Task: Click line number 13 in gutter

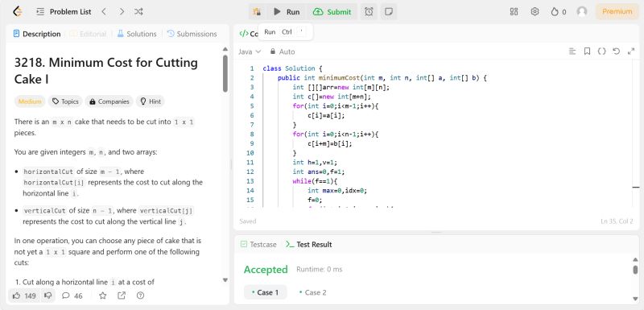Action: pyautogui.click(x=251, y=181)
